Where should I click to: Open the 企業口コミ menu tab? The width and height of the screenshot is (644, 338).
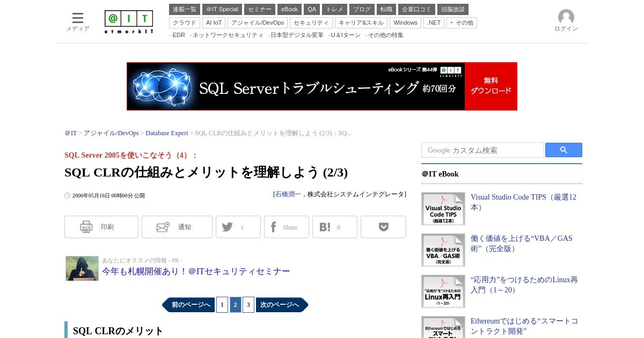416,9
